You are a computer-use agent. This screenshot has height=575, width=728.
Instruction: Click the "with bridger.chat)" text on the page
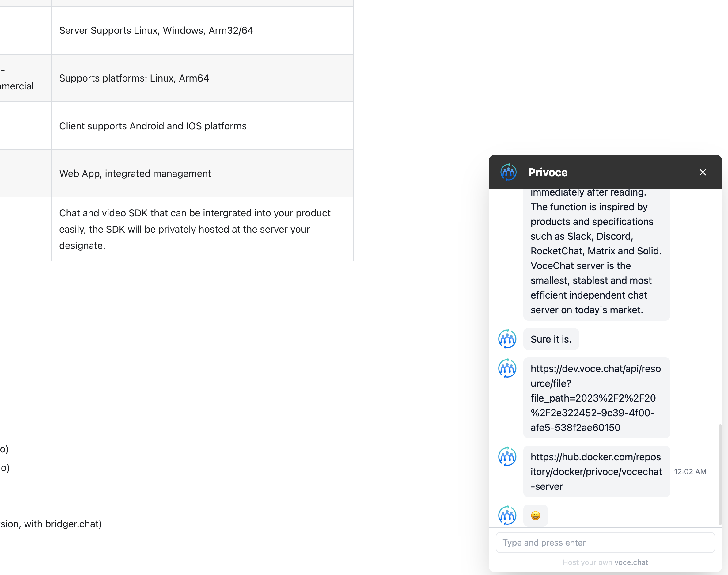point(63,524)
